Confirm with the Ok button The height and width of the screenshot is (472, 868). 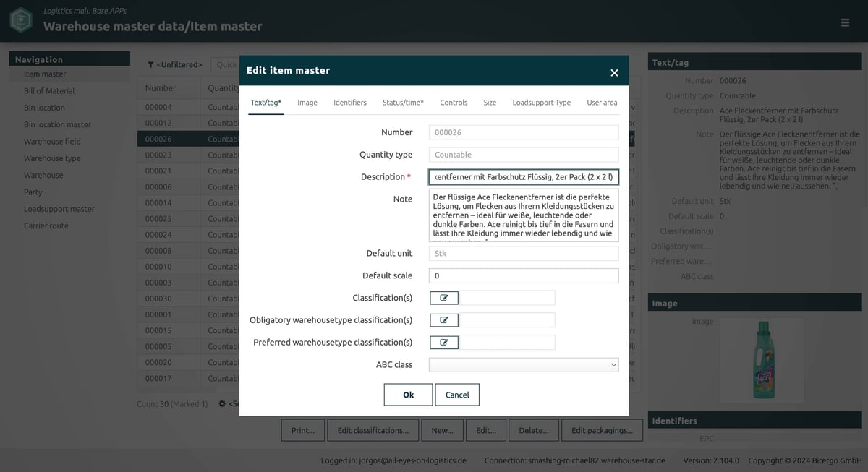[x=408, y=395]
